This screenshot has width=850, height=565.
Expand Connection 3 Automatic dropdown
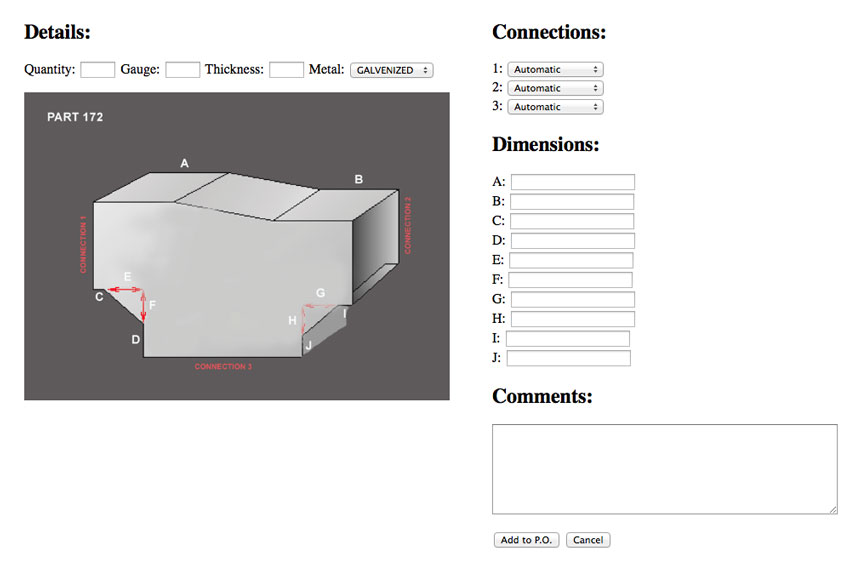[x=555, y=107]
